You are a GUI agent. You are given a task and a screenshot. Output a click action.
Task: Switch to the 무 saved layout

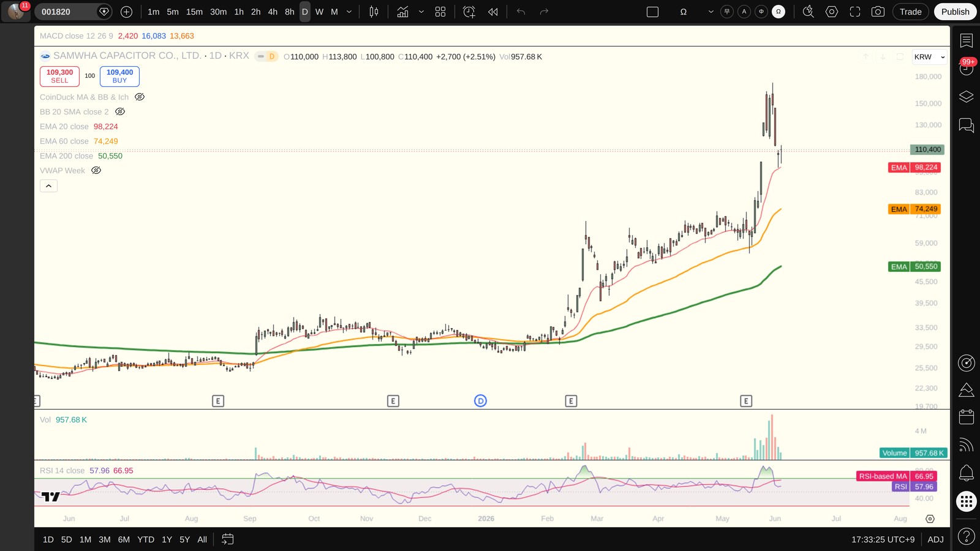coord(727,12)
